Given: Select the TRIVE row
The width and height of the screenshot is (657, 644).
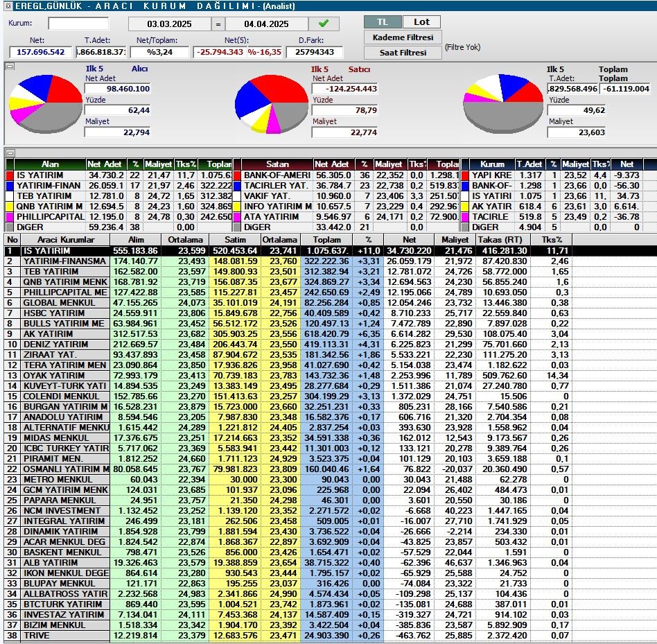Looking at the screenshot, I should (288, 635).
